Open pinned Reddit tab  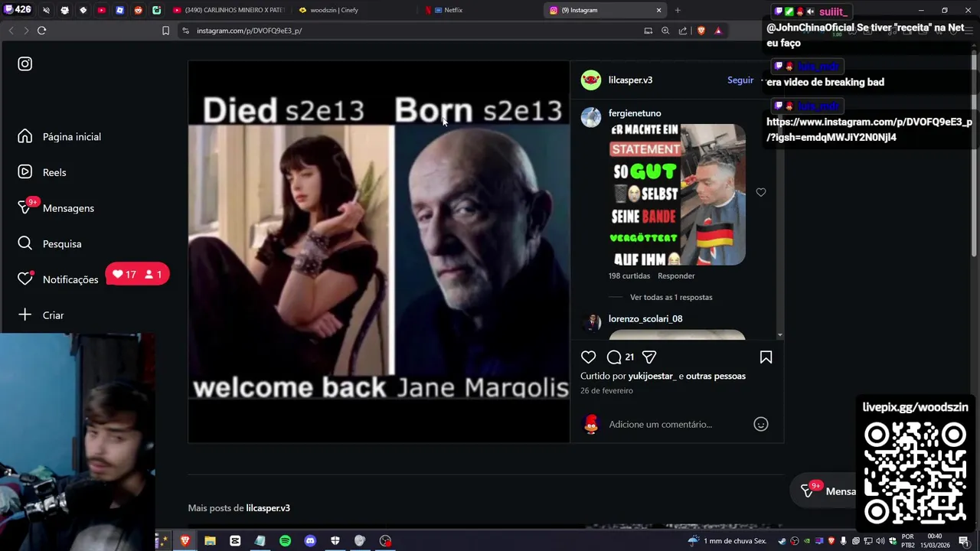point(139,10)
